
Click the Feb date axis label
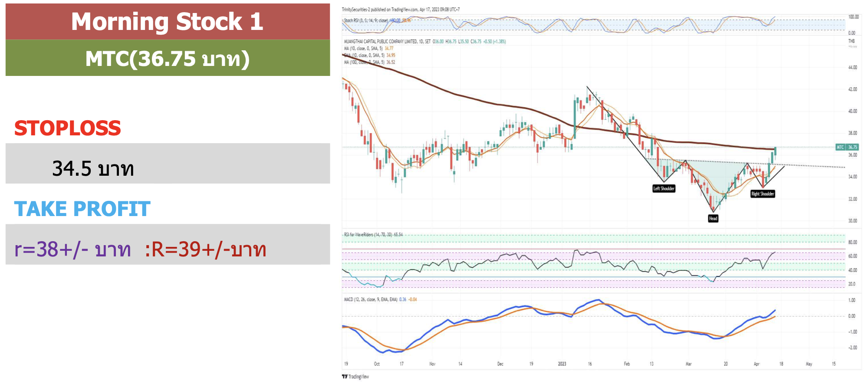(627, 364)
